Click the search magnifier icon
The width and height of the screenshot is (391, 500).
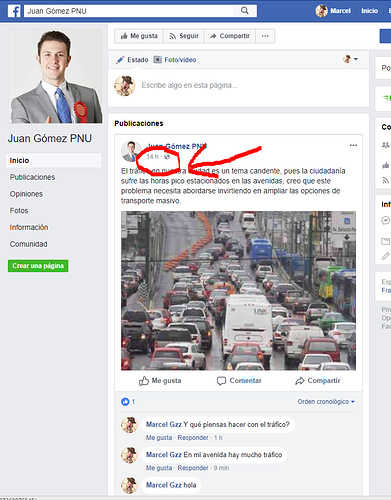[245, 11]
